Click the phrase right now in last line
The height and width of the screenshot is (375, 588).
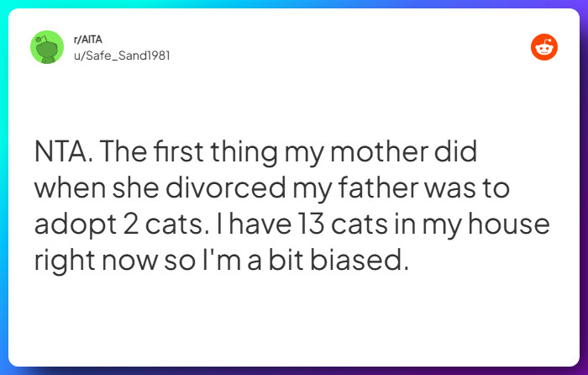pos(96,261)
